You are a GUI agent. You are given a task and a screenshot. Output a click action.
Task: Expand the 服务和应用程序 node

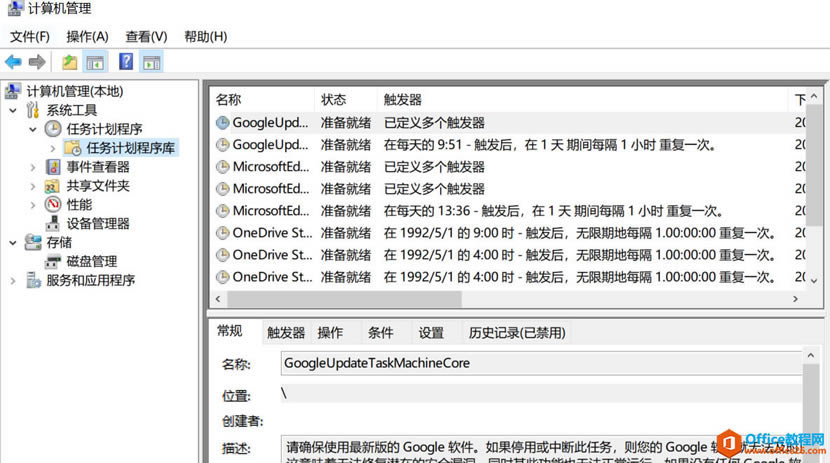point(13,280)
